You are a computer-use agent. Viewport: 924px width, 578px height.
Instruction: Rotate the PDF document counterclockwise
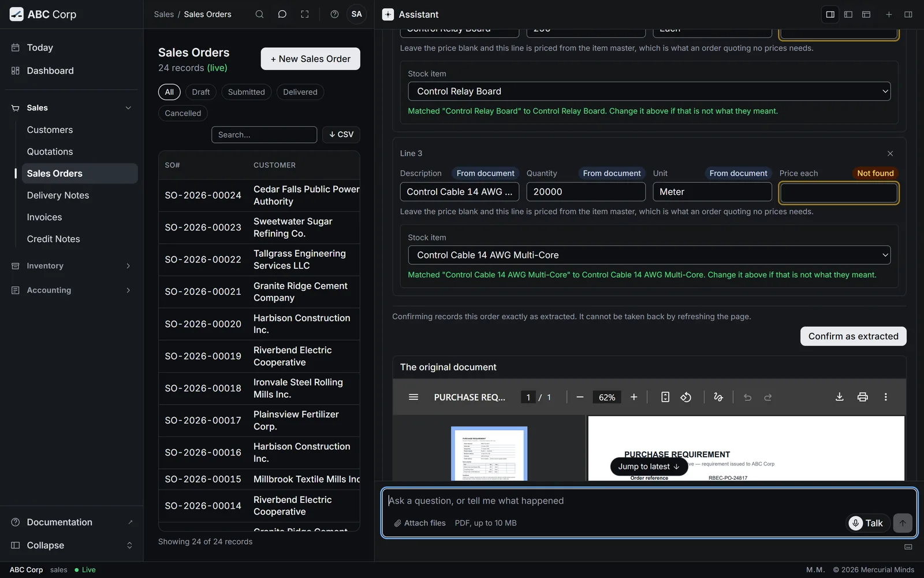(686, 397)
